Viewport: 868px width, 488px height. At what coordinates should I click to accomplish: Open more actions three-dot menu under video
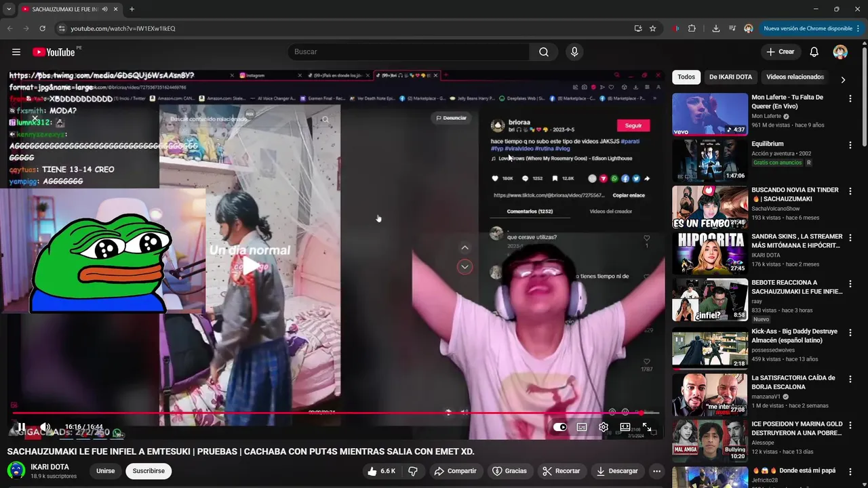(x=656, y=471)
